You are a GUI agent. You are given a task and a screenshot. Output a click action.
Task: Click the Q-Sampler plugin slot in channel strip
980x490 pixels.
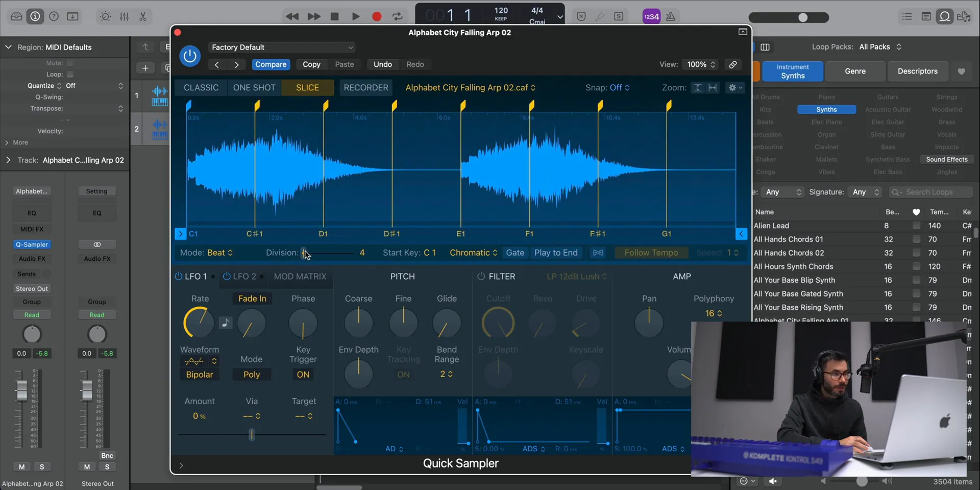tap(32, 244)
